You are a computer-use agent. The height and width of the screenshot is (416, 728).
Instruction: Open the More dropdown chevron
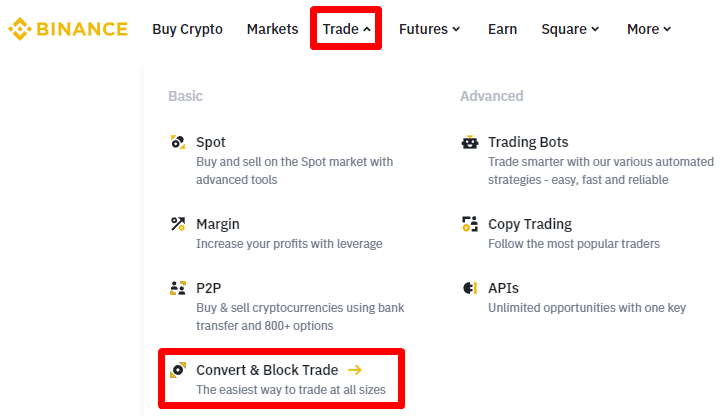point(667,29)
